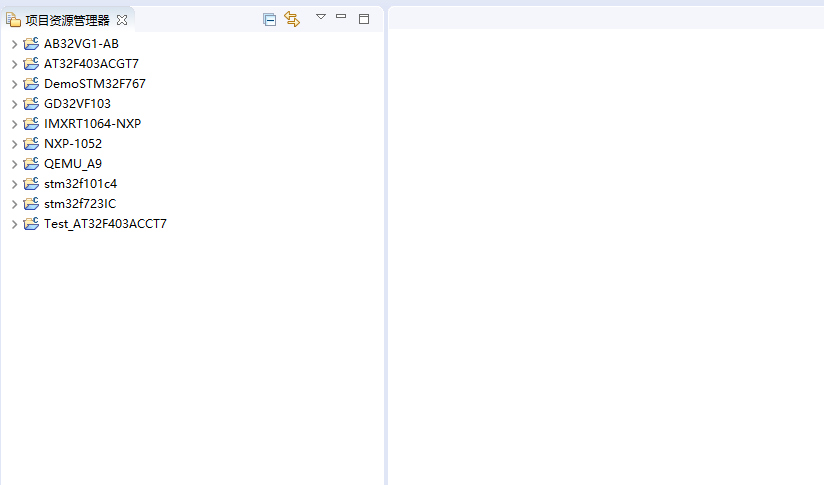Expand the AT32F403ACGT7 project
The image size is (824, 485).
[15, 64]
